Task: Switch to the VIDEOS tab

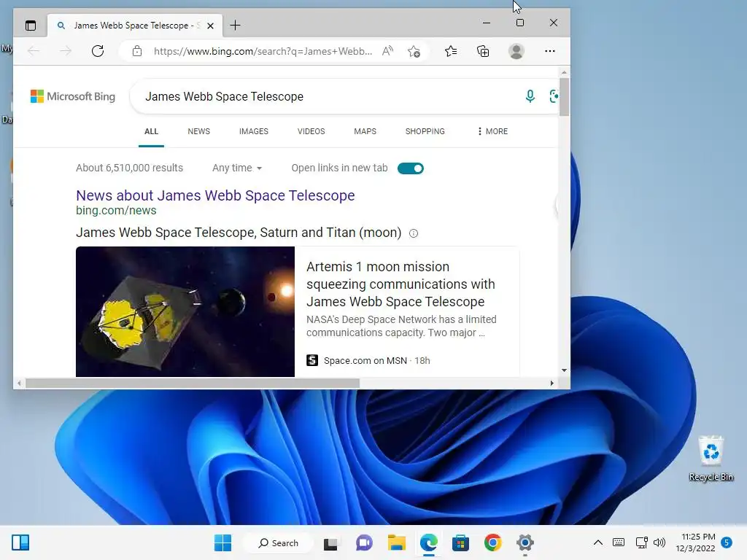Action: pos(311,131)
